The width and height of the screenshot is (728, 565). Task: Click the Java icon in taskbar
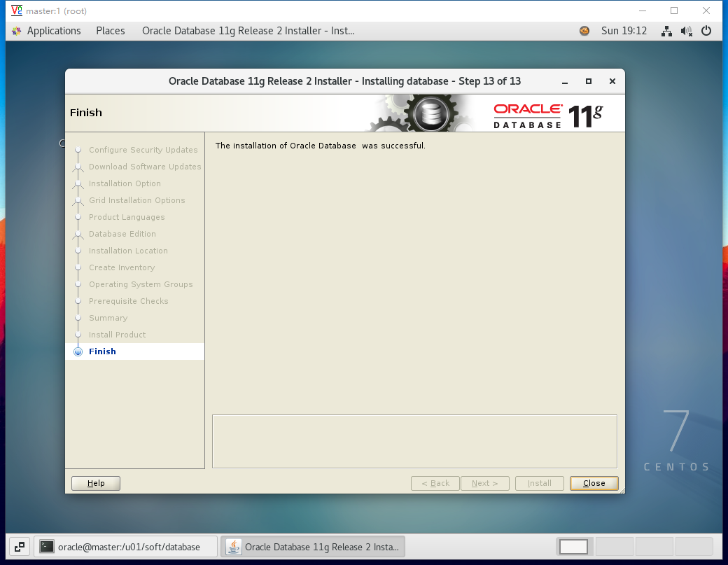tap(234, 547)
